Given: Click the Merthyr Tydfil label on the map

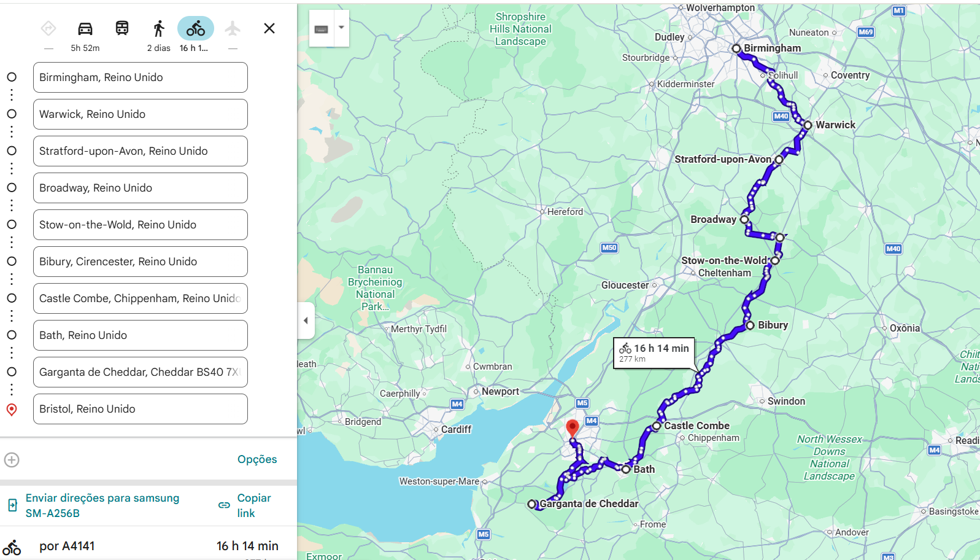Looking at the screenshot, I should pyautogui.click(x=419, y=329).
